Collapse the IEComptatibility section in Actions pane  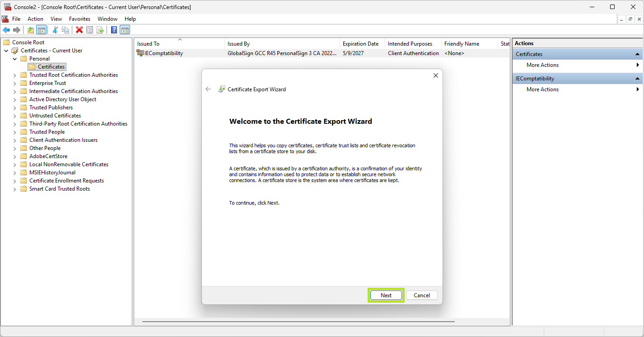638,79
